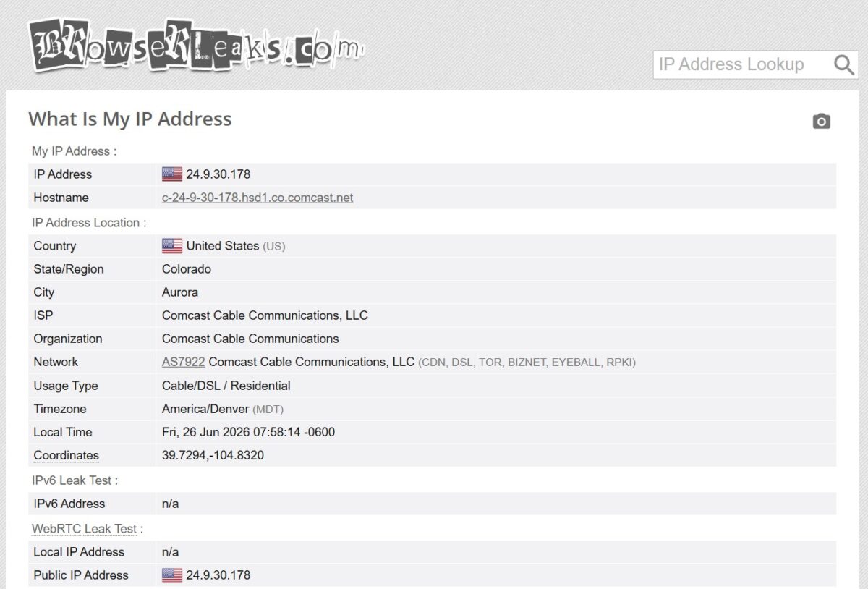Click the Local Time value Fri, 26 Jun 2026

click(x=248, y=432)
